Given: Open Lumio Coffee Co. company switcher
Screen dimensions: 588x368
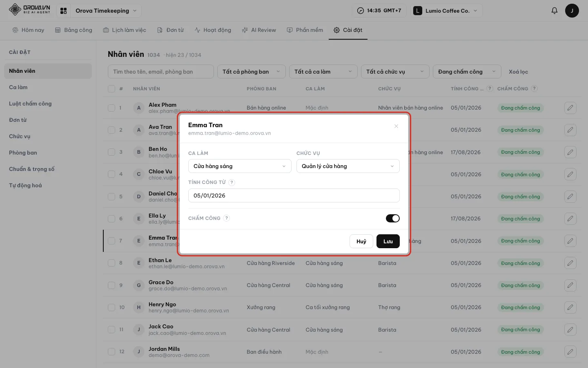Looking at the screenshot, I should [x=447, y=11].
